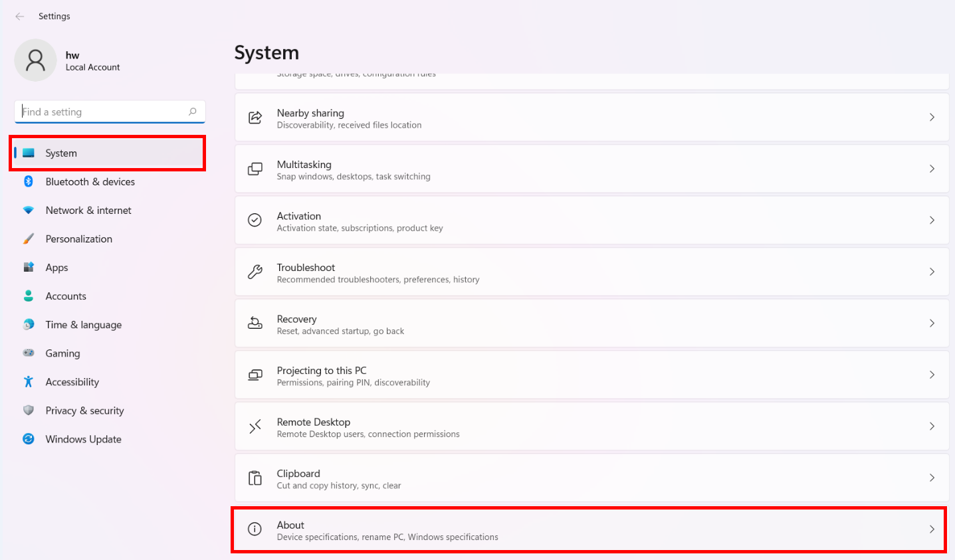
Task: Open Projecting to this PC chevron
Action: coord(932,375)
